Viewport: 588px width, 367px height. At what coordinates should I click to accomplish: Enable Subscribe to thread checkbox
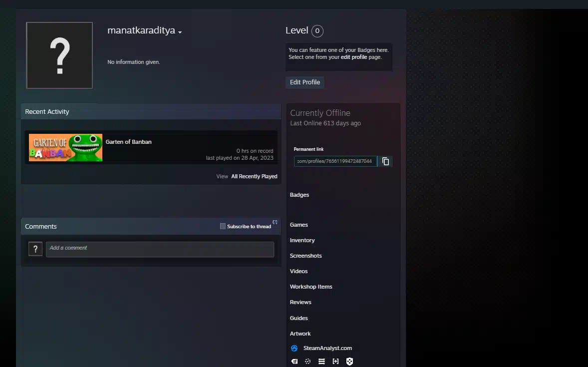[223, 226]
